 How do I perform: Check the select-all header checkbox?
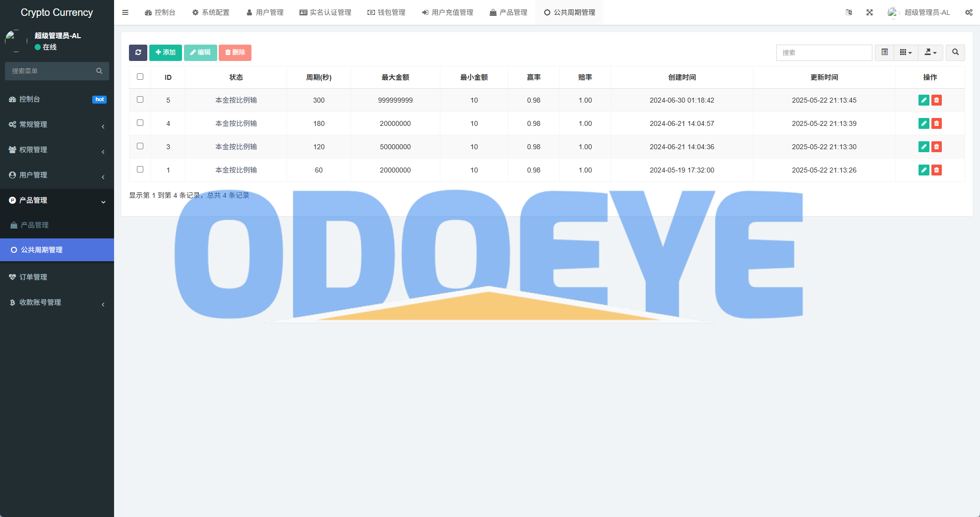coord(140,77)
